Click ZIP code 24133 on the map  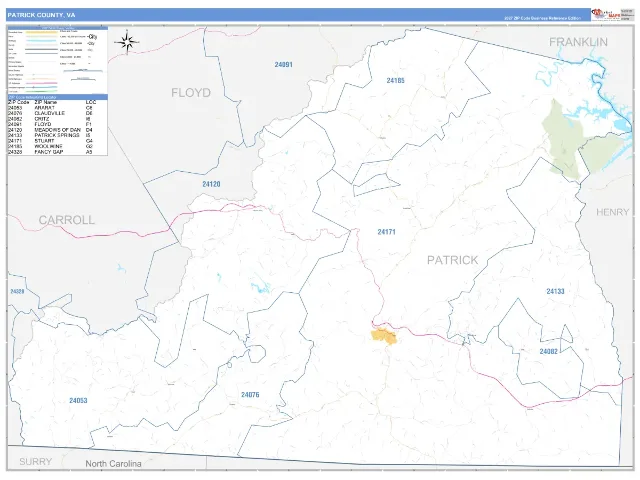(x=555, y=291)
